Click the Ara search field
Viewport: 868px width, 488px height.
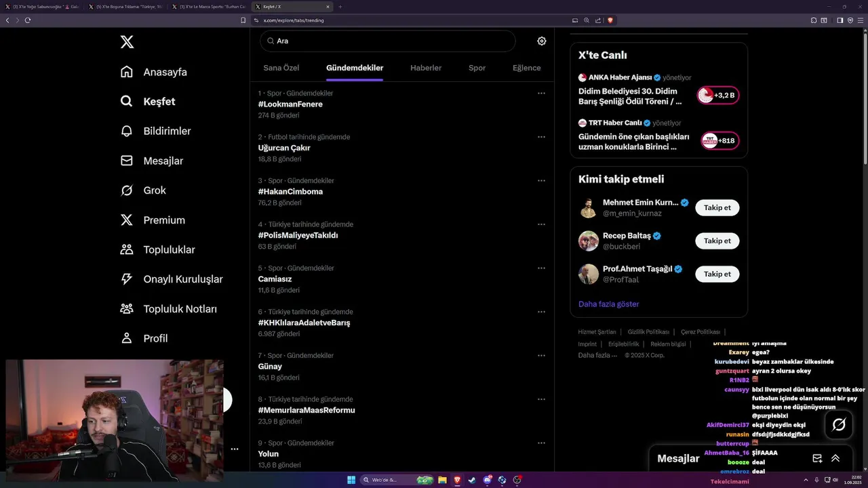(x=388, y=41)
